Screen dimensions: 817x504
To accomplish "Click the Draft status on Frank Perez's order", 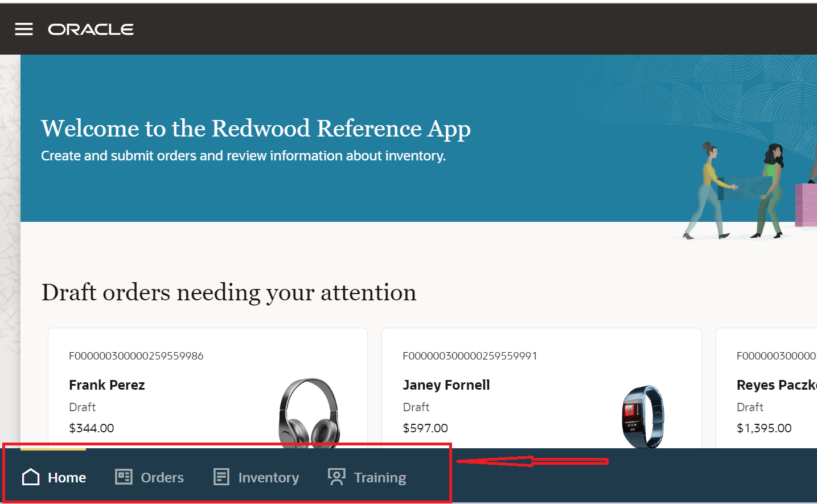I will click(x=82, y=407).
